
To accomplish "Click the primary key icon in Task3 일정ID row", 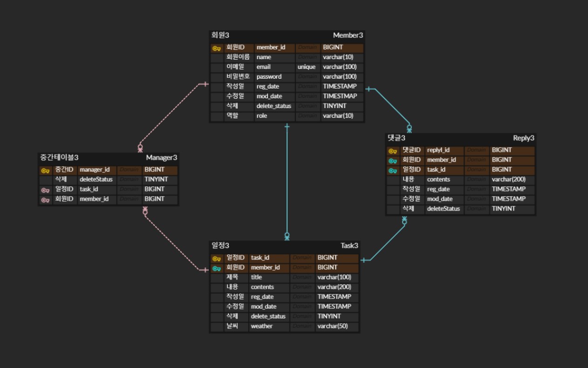I will pyautogui.click(x=216, y=258).
